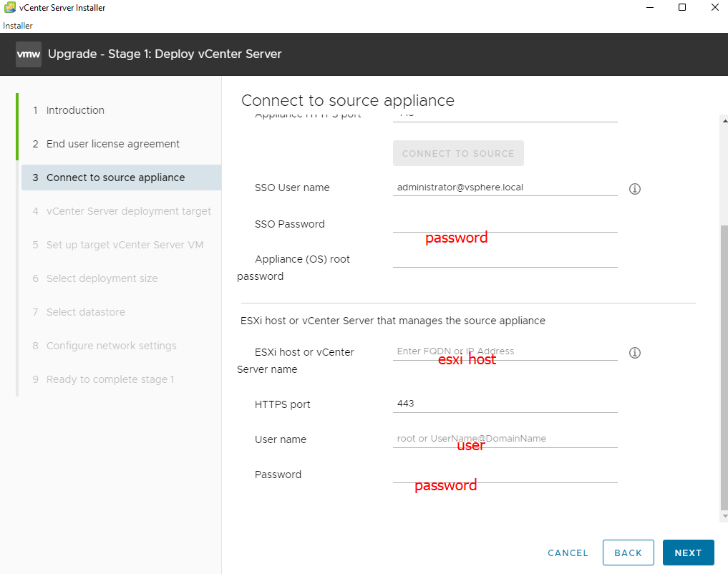Focus the SSO Password field
This screenshot has height=574, width=728.
tap(505, 224)
